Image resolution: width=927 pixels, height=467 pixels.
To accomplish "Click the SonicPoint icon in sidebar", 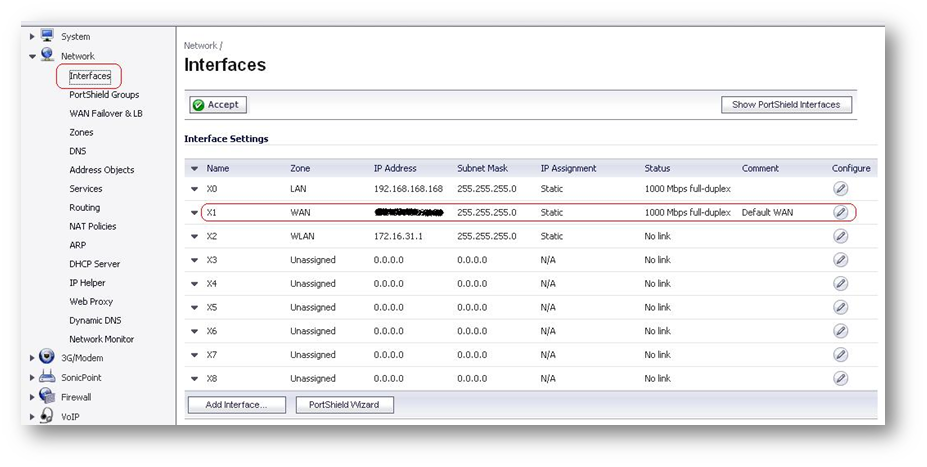I will pos(47,377).
